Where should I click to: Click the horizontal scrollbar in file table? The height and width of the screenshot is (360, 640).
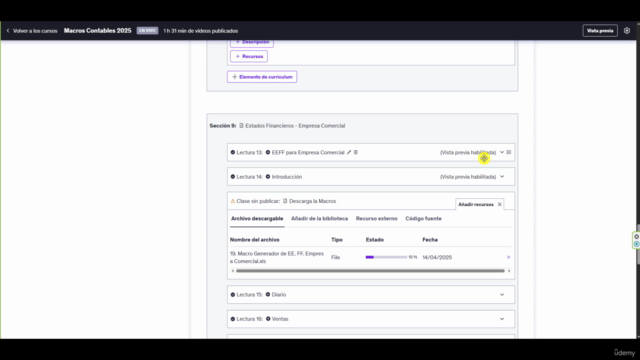(370, 271)
